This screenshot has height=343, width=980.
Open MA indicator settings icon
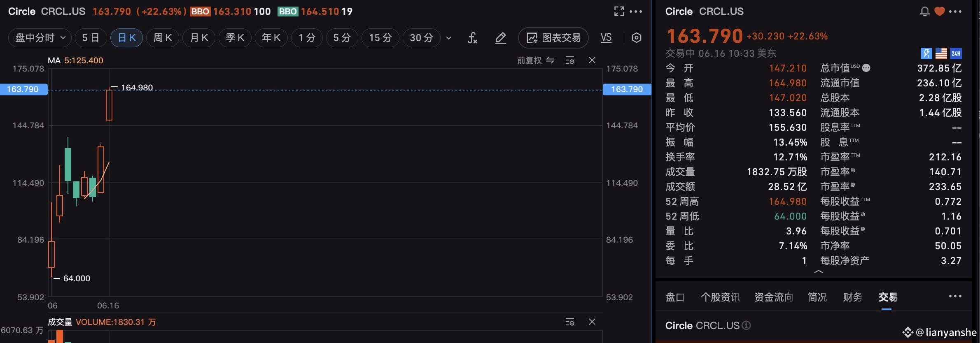[570, 60]
